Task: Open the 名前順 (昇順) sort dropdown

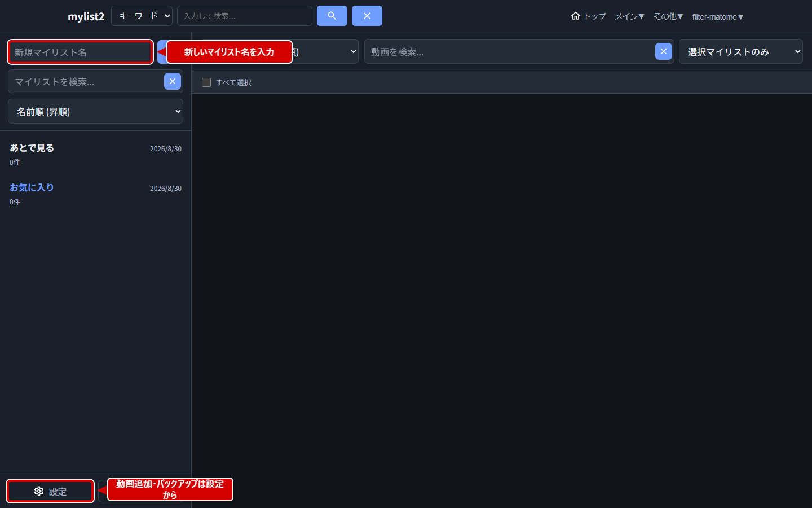Action: pos(95,111)
